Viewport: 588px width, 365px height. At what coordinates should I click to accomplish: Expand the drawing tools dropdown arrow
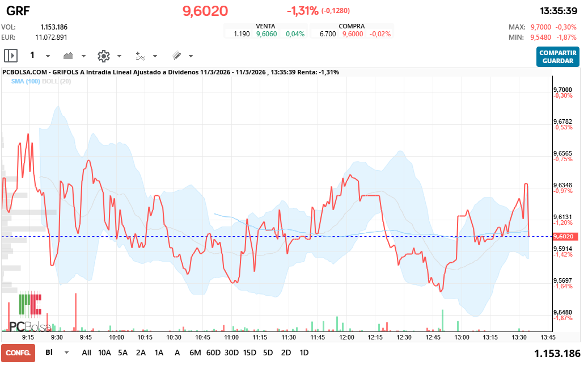(x=191, y=56)
